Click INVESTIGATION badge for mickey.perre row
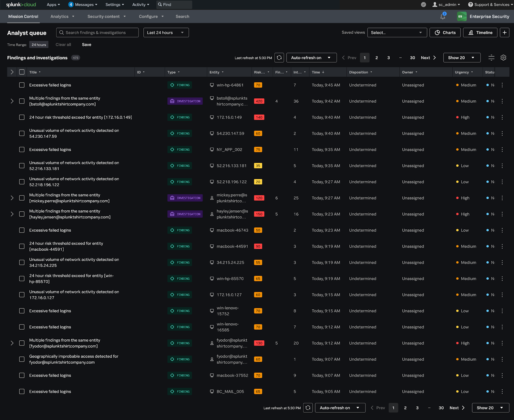The width and height of the screenshot is (514, 420). click(185, 198)
